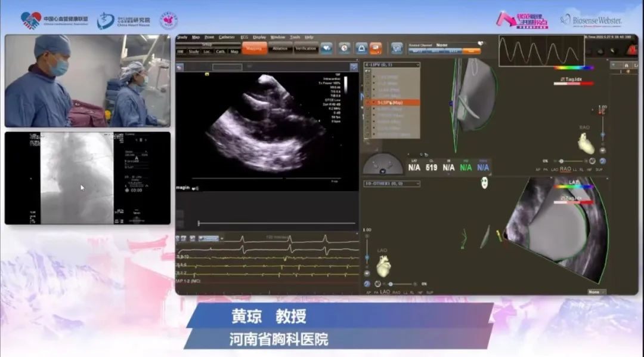Click the operating room camera video
The width and height of the screenshot is (644, 357).
pos(88,81)
